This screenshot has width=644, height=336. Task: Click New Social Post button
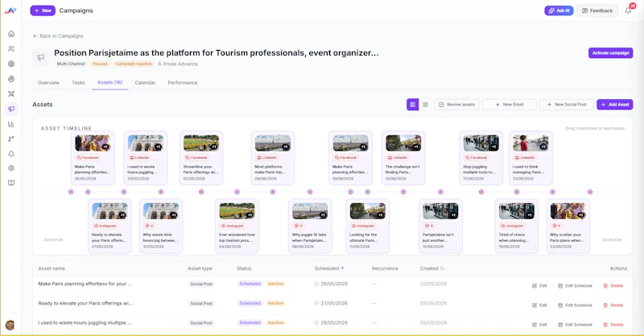(x=567, y=105)
